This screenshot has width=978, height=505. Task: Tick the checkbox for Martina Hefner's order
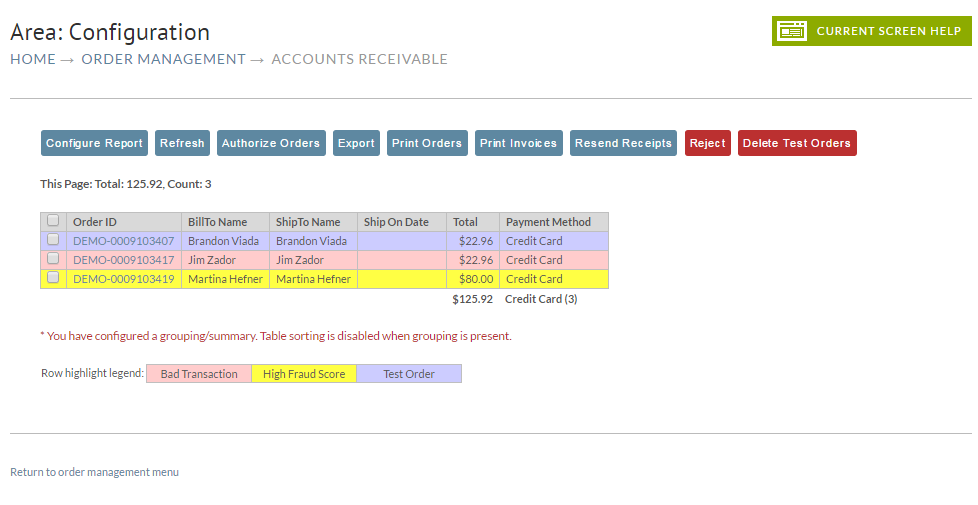[53, 277]
